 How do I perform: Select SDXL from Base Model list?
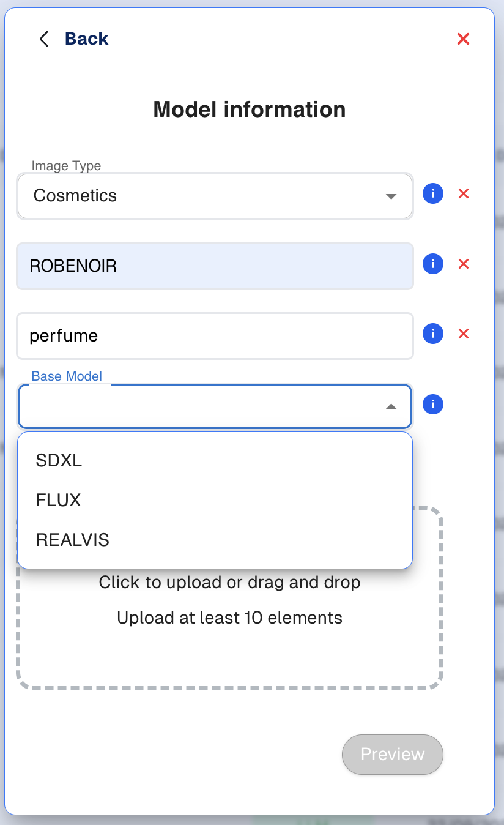coord(215,460)
